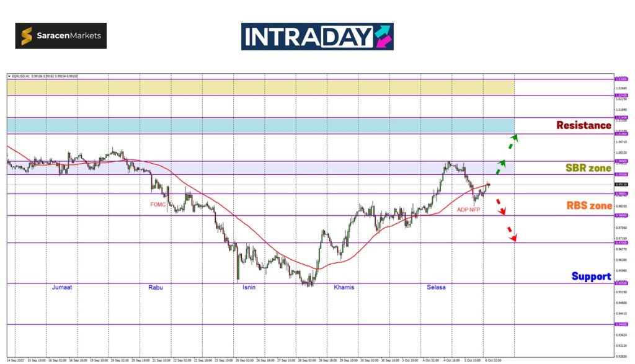
Task: Click the red dashed arrow beside RBS zone
Action: coord(502,206)
